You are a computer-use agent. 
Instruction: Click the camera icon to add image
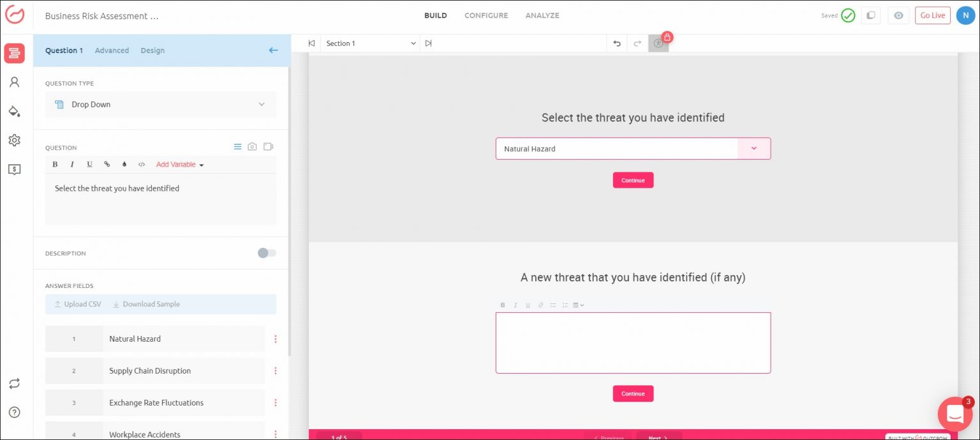[252, 147]
